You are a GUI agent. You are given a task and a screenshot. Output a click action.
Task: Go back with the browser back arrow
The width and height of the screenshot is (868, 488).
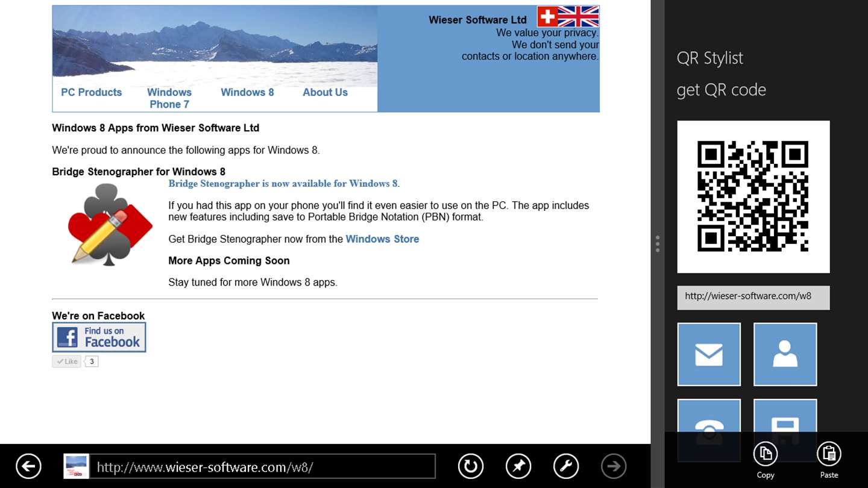click(x=28, y=466)
